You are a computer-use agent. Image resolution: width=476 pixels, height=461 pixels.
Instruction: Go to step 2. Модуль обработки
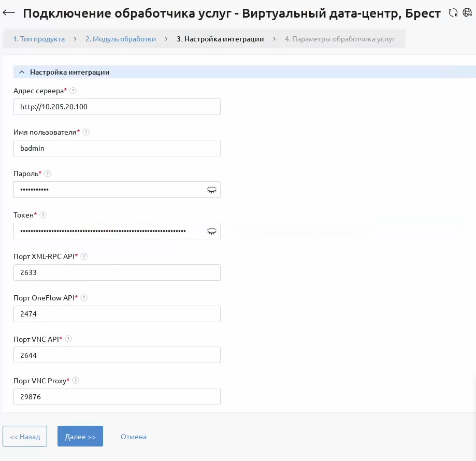pyautogui.click(x=121, y=39)
